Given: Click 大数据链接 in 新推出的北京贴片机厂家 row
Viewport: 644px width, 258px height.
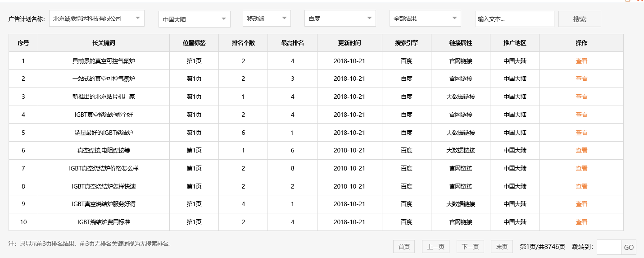Looking at the screenshot, I should point(461,97).
